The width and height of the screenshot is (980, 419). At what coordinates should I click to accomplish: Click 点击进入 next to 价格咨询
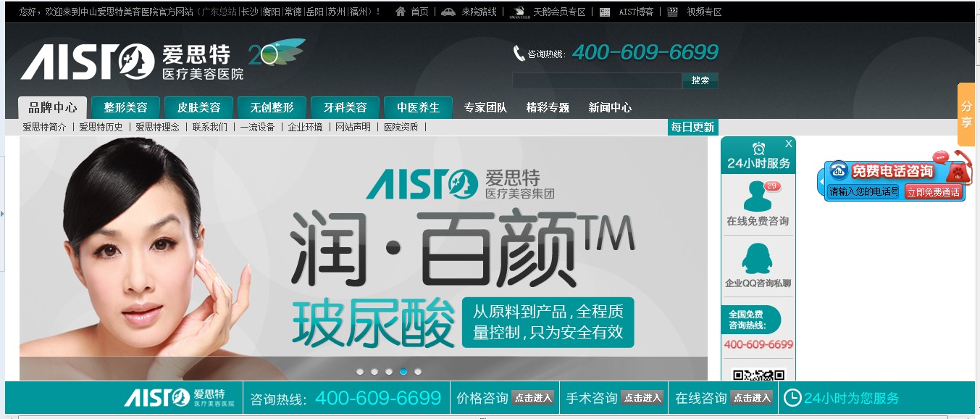coord(533,398)
